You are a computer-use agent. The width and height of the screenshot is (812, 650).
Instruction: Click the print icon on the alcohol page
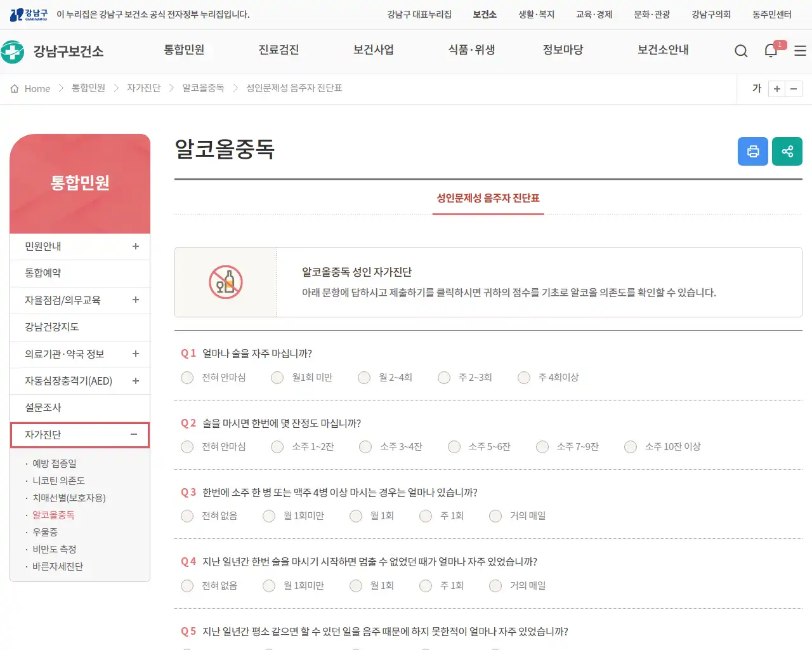(752, 151)
